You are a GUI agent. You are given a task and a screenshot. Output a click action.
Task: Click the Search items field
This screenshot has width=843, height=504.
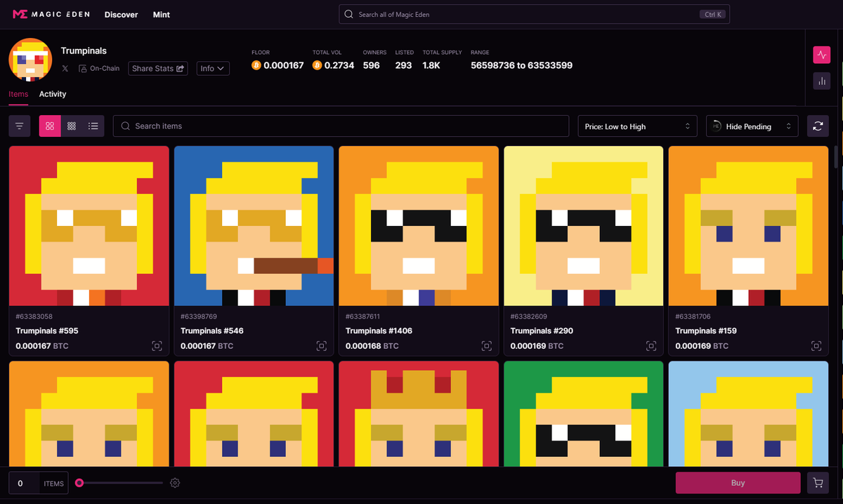pos(341,126)
